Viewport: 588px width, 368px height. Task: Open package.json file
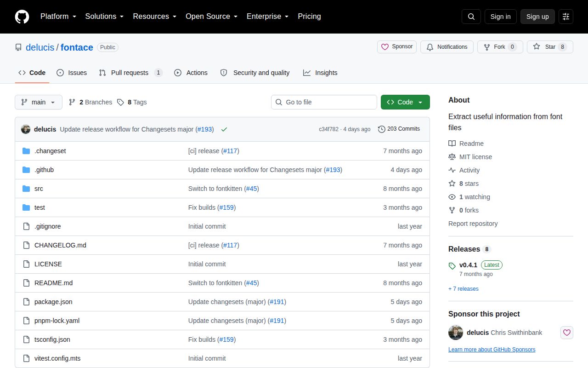click(53, 302)
